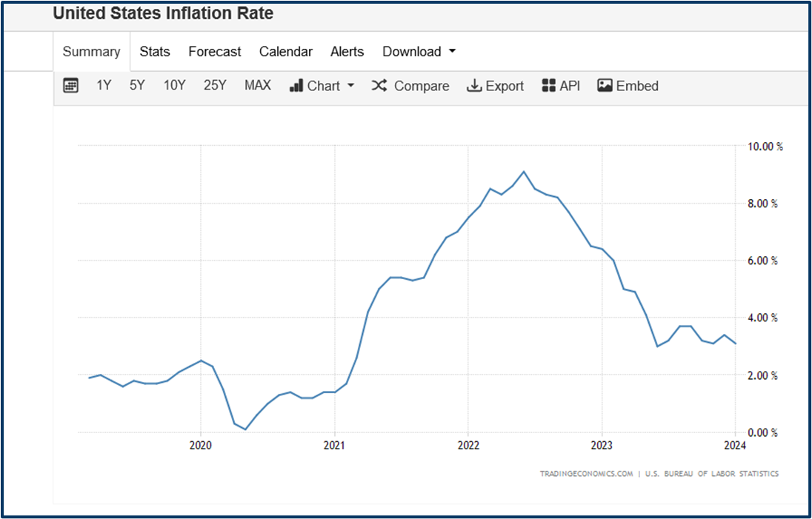Switch to the Forecast tab
Image resolution: width=812 pixels, height=519 pixels.
[215, 51]
